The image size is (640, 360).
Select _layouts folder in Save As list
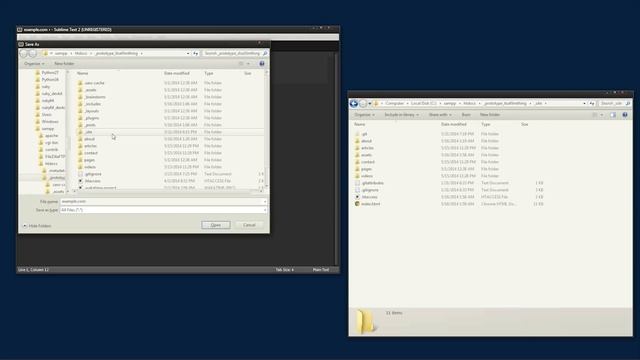click(92, 111)
